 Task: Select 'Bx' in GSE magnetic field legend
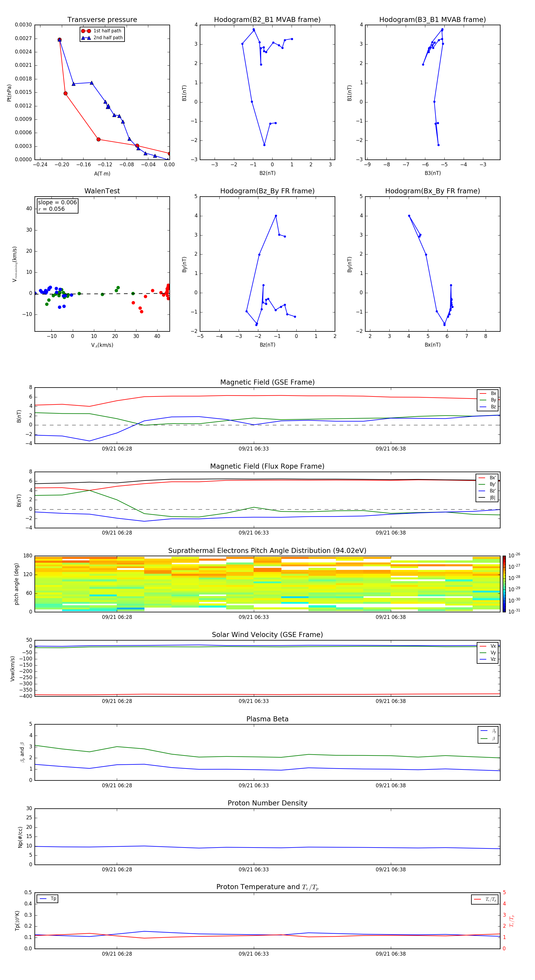pyautogui.click(x=488, y=393)
